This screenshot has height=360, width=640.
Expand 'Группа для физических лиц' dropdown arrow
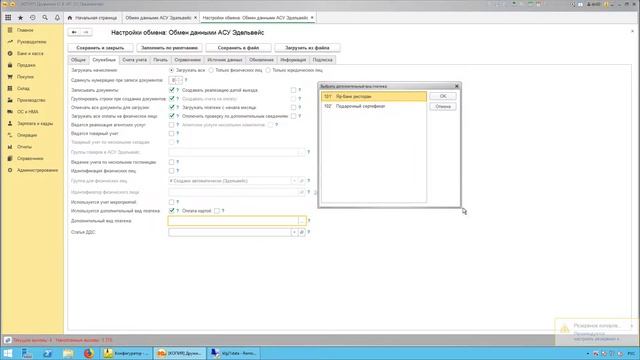(294, 181)
